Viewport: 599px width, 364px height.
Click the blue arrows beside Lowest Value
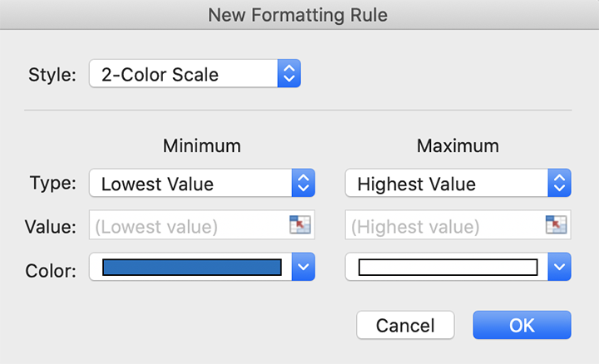(x=304, y=183)
